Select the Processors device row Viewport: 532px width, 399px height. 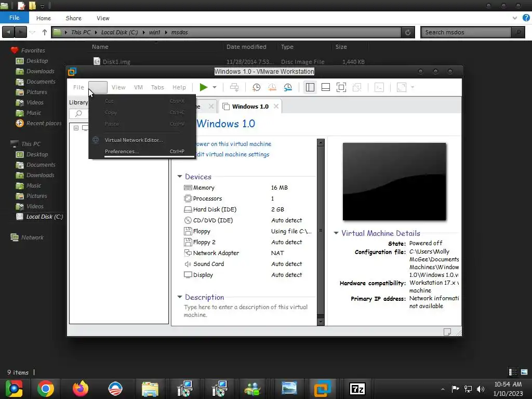click(x=247, y=198)
